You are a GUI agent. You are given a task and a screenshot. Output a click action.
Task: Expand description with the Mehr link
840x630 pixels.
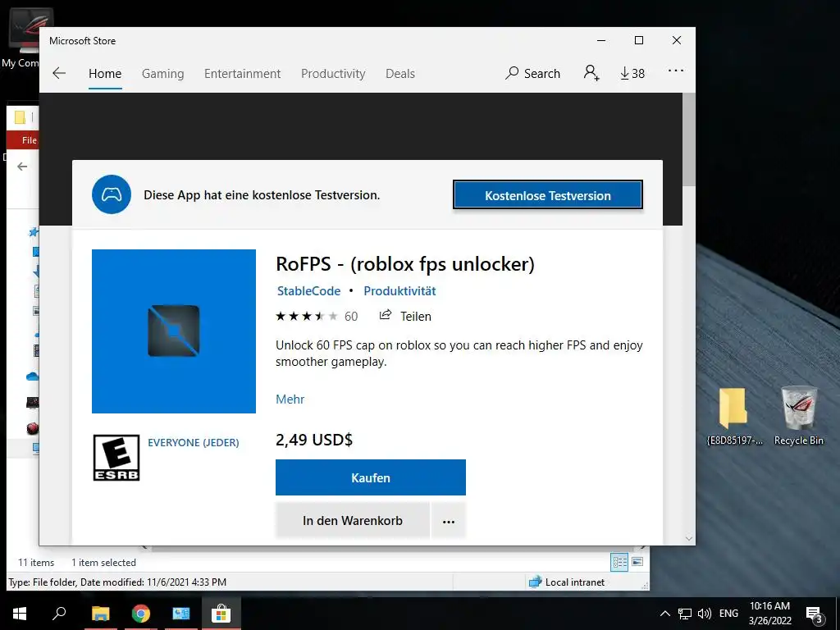pyautogui.click(x=290, y=399)
